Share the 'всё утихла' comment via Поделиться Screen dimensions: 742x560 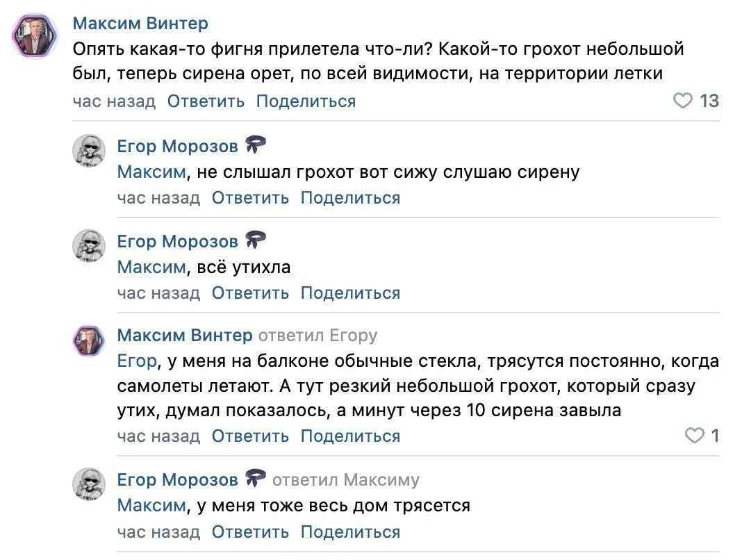tap(349, 293)
